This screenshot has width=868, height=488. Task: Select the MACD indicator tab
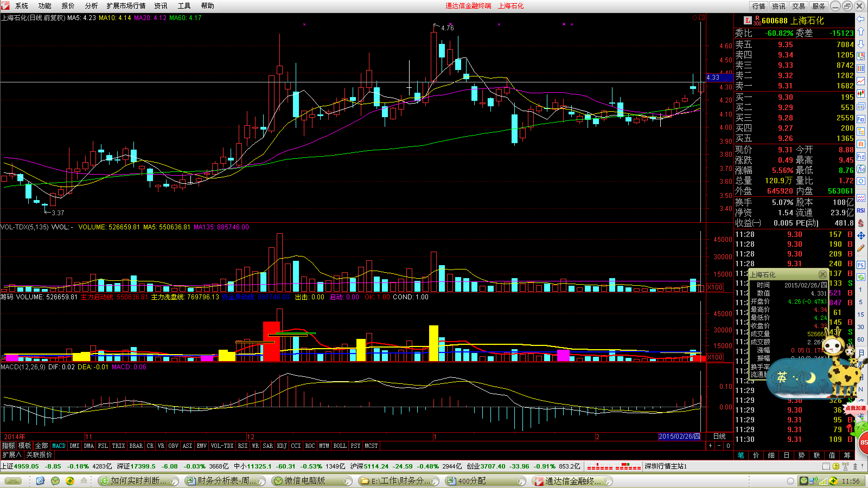pos(59,446)
